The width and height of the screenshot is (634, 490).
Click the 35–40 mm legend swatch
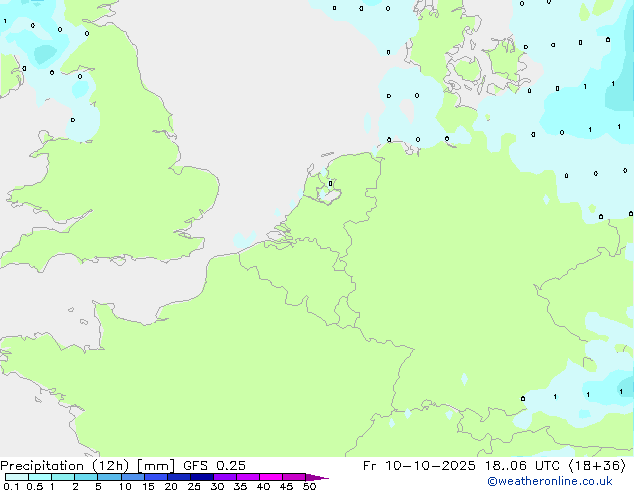[x=247, y=477]
